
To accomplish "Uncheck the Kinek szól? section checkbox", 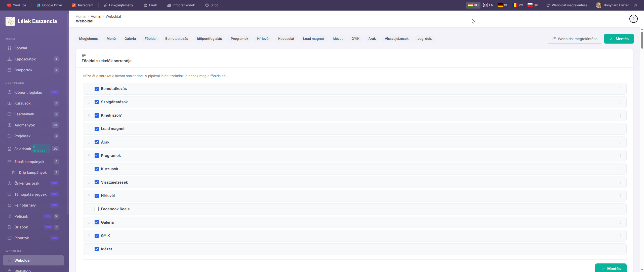I will coord(97,115).
